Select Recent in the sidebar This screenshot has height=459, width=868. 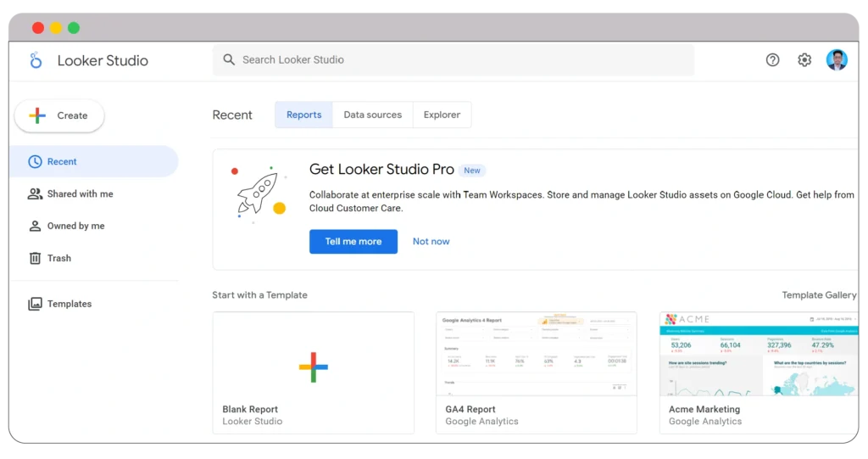point(93,161)
